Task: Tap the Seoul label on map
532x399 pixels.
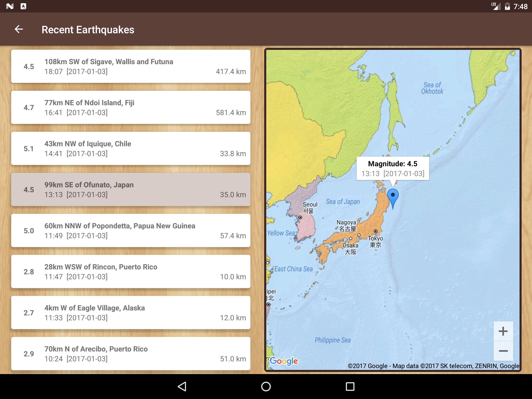Action: click(310, 208)
